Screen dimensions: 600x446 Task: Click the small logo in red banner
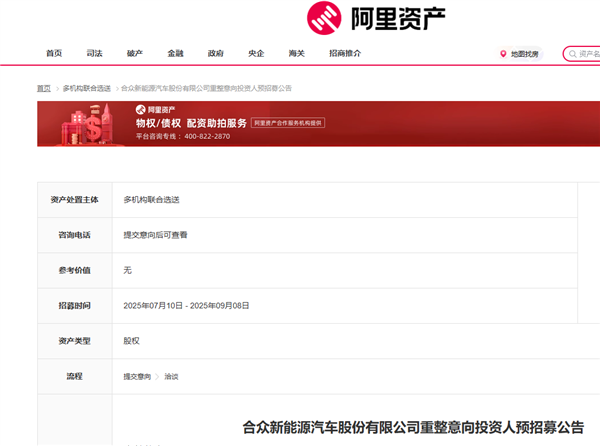(x=141, y=109)
